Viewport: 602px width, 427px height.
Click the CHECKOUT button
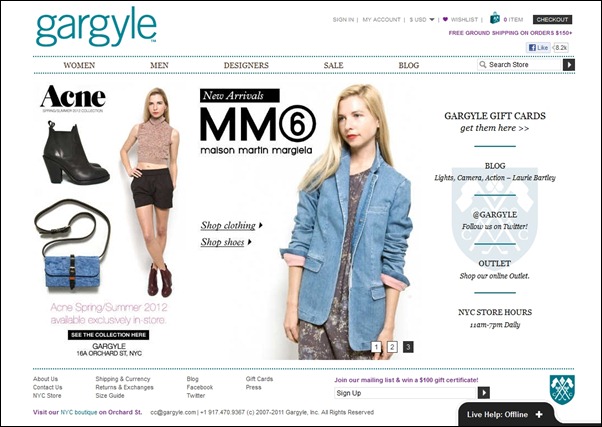click(552, 20)
